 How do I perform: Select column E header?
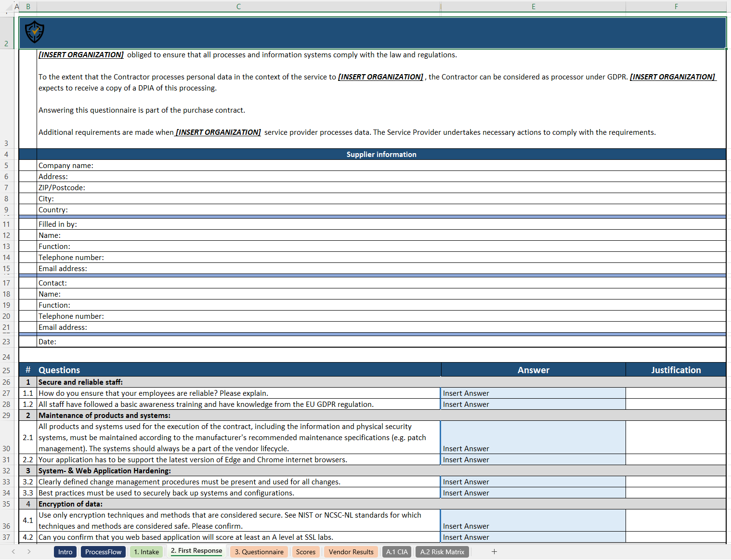[533, 6]
